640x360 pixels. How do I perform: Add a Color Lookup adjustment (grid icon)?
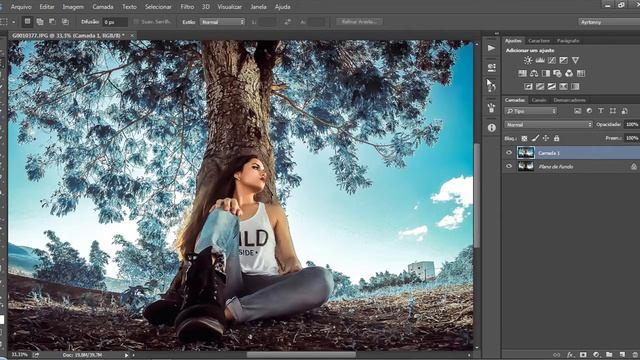(581, 73)
